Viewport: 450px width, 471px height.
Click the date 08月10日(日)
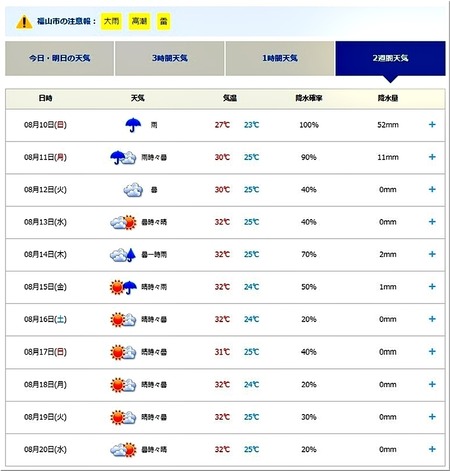click(45, 125)
